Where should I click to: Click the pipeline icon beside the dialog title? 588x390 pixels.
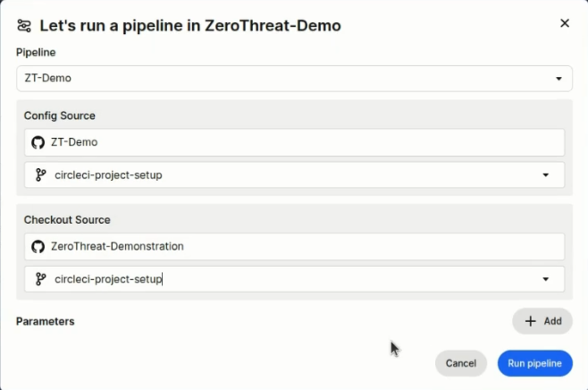point(25,26)
